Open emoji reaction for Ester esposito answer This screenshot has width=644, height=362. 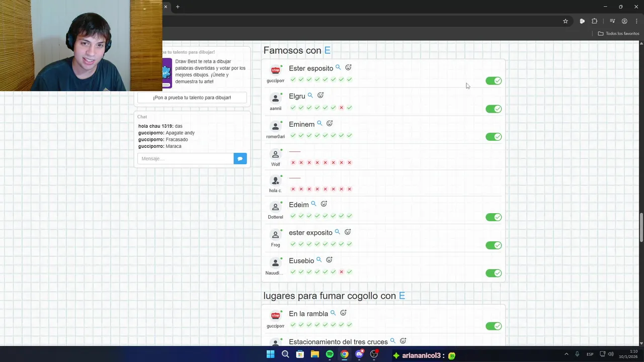348,67
